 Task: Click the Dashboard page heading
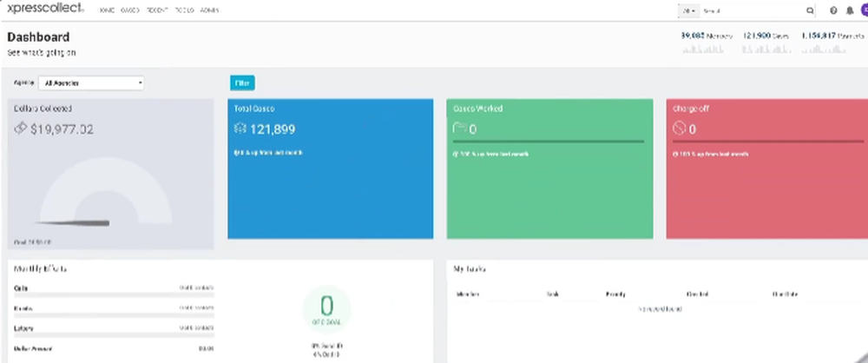point(38,37)
